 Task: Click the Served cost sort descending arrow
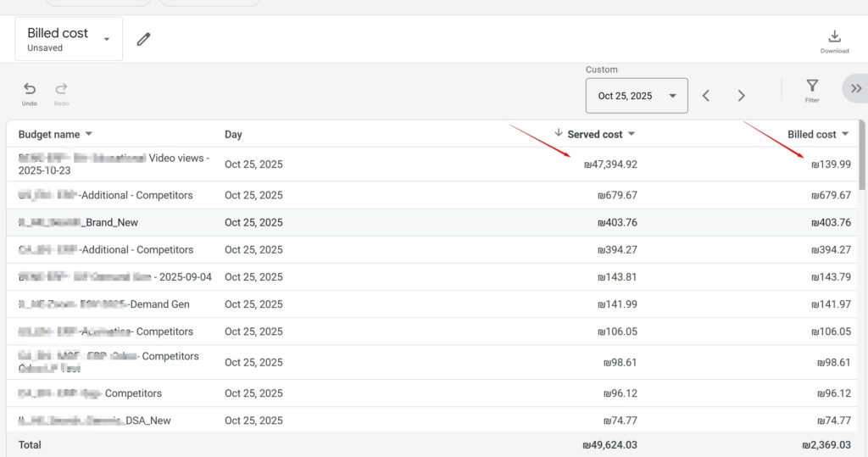559,133
